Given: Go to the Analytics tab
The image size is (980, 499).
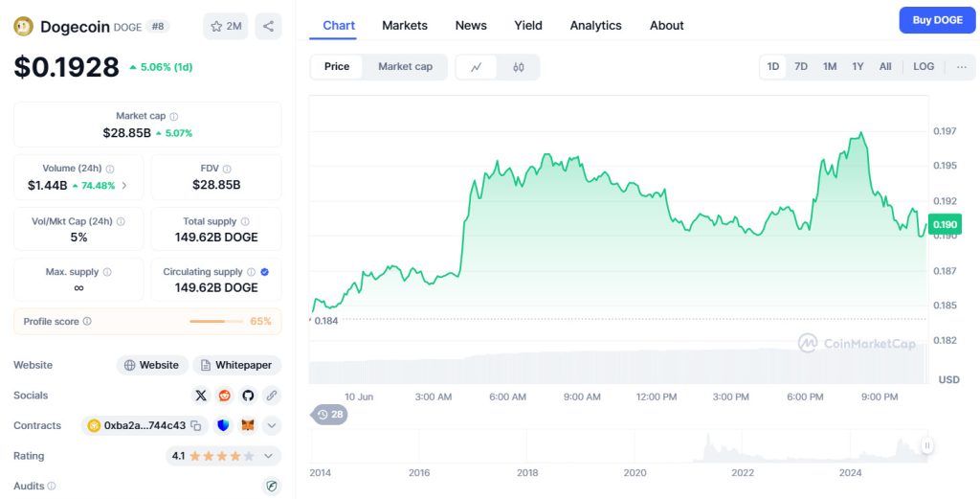Looking at the screenshot, I should 595,26.
